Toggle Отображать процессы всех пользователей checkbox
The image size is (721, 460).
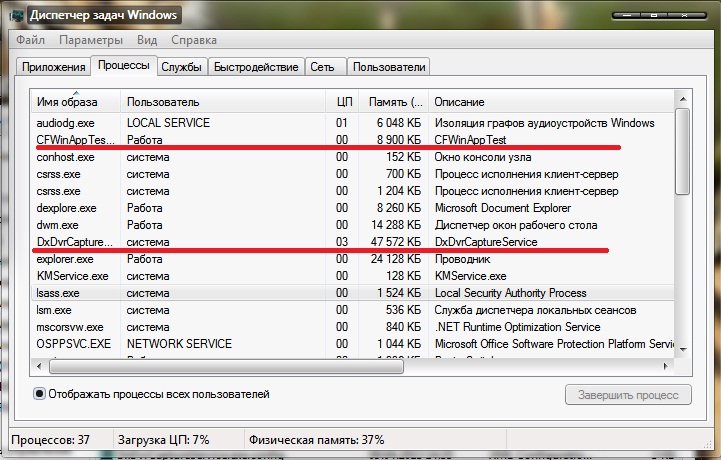coord(40,394)
